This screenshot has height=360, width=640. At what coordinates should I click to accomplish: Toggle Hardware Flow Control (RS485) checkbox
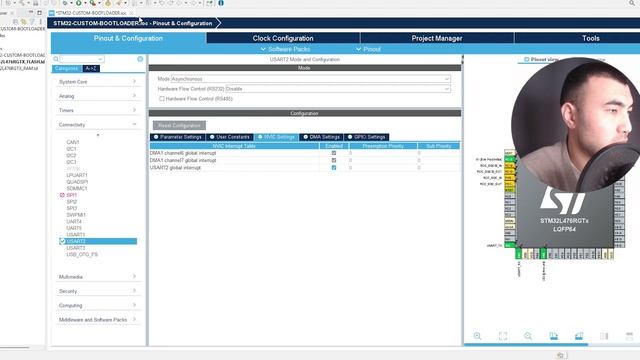pyautogui.click(x=162, y=99)
